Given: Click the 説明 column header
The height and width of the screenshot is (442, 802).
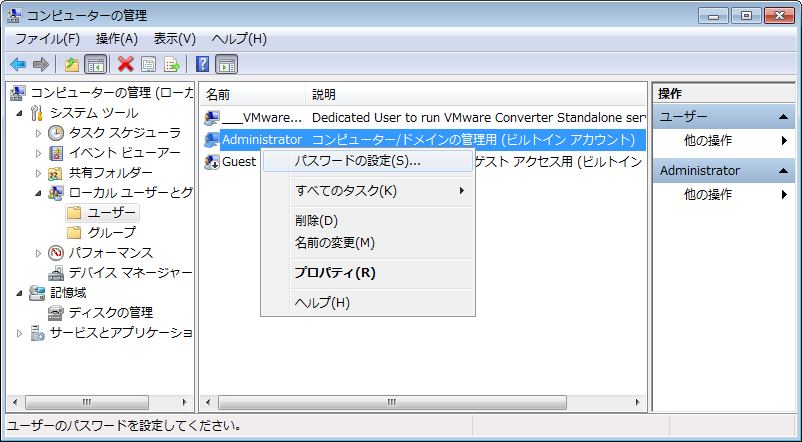Looking at the screenshot, I should pos(476,95).
